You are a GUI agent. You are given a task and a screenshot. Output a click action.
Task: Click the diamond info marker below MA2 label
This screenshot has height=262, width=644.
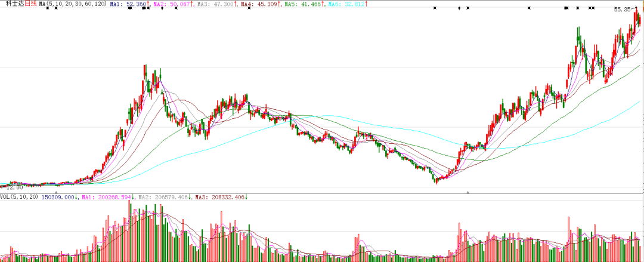[x=162, y=8]
